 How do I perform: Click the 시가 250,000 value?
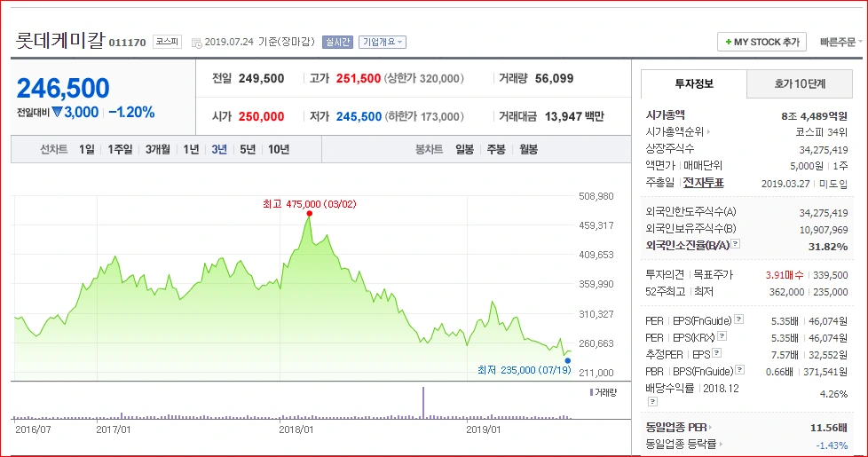[x=261, y=117]
